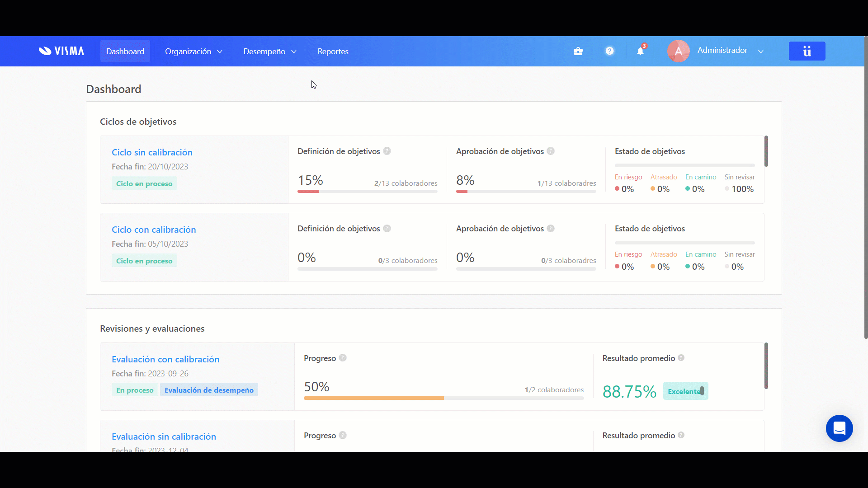Open the Ciclo sin calibración link
Image resolution: width=868 pixels, height=488 pixels.
152,152
